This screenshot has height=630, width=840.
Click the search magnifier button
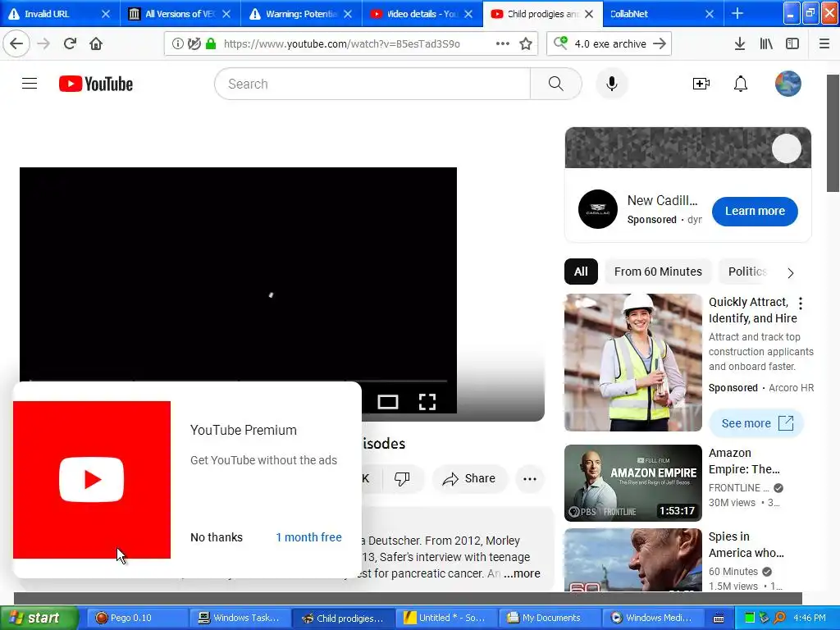click(555, 84)
